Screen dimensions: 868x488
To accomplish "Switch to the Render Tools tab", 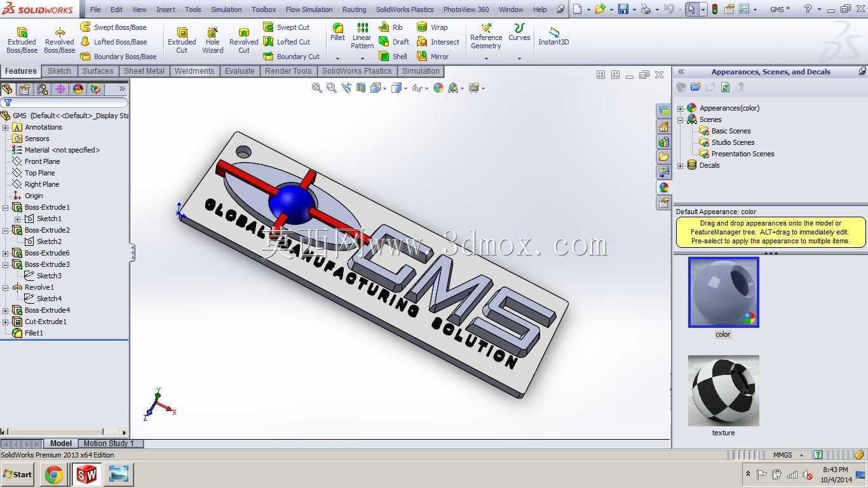I will pos(288,71).
